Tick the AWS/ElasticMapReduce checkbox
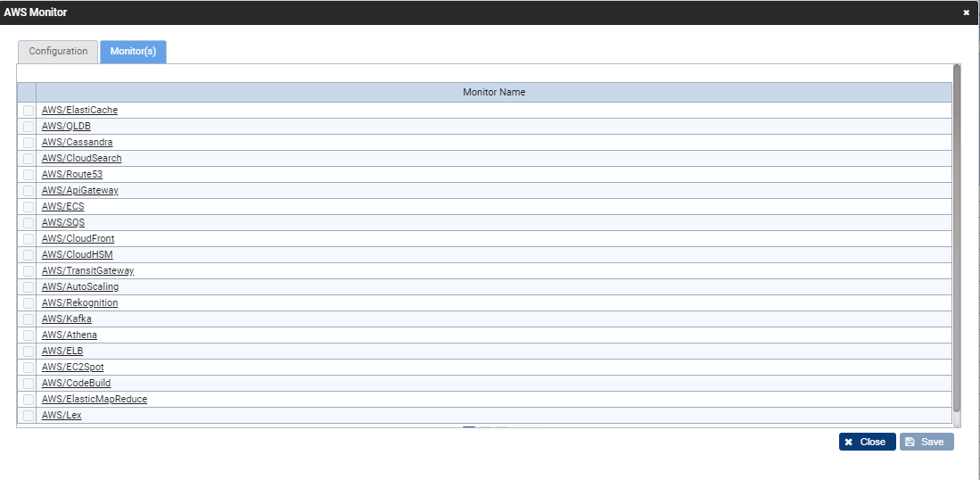This screenshot has height=480, width=980. click(x=29, y=400)
